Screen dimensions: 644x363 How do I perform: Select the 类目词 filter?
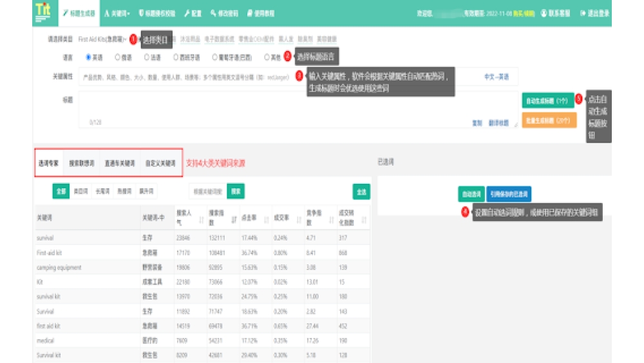[80, 191]
